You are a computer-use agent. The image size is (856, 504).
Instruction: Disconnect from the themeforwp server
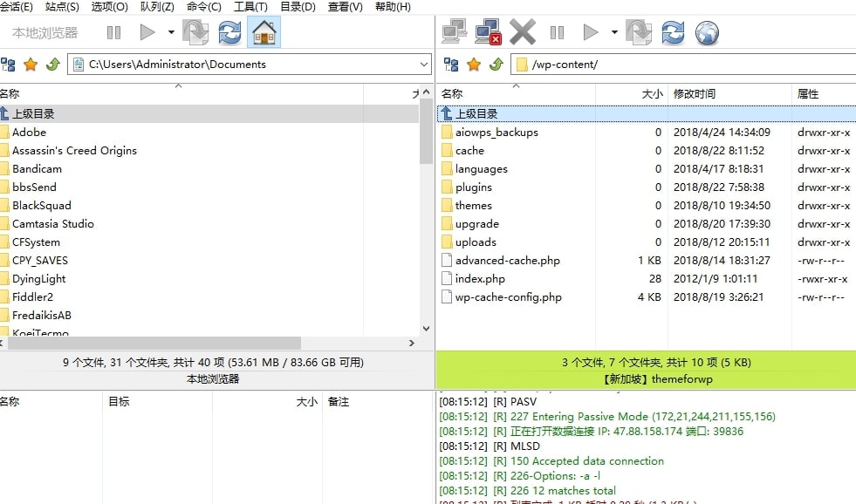click(x=486, y=33)
